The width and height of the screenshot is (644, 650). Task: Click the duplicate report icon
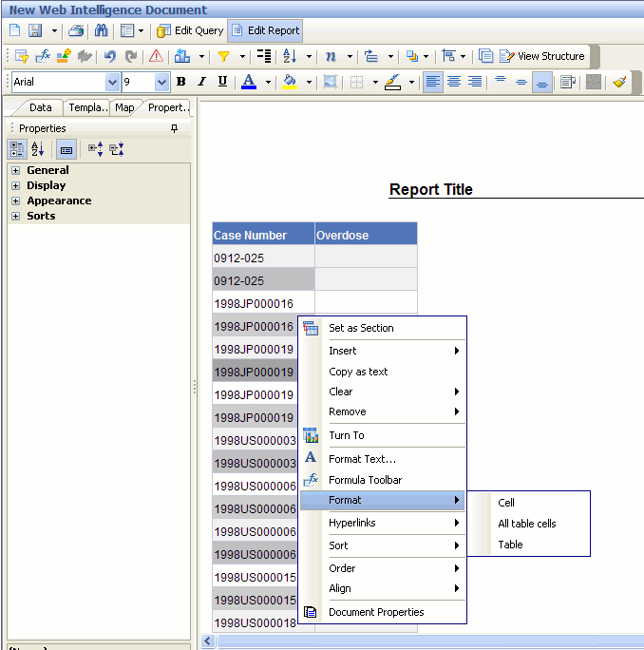[485, 56]
